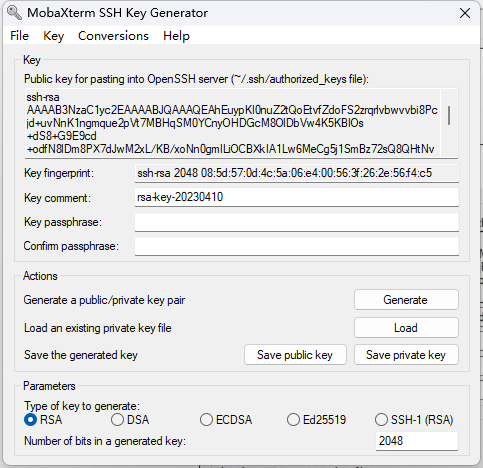Click the Key passphrase field
The image size is (483, 468).
pyautogui.click(x=297, y=222)
